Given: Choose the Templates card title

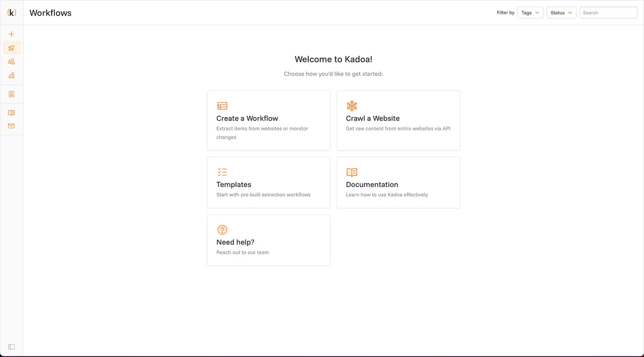Looking at the screenshot, I should [234, 185].
